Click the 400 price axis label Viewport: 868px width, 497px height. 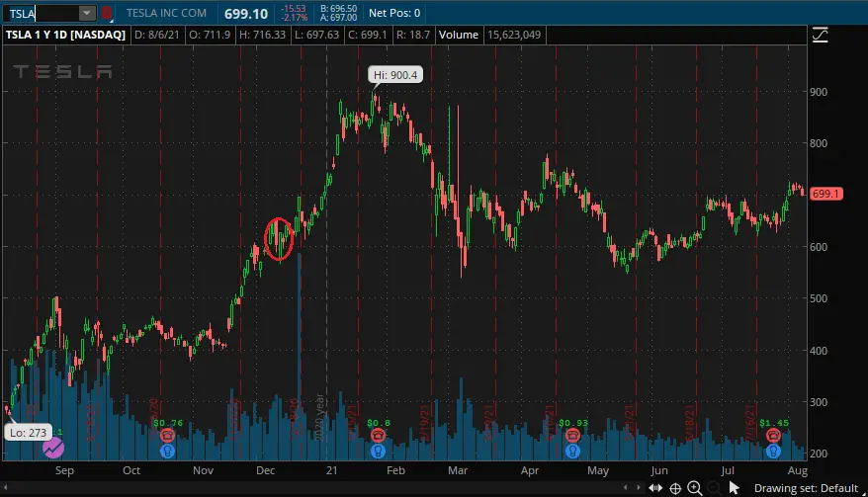click(819, 351)
